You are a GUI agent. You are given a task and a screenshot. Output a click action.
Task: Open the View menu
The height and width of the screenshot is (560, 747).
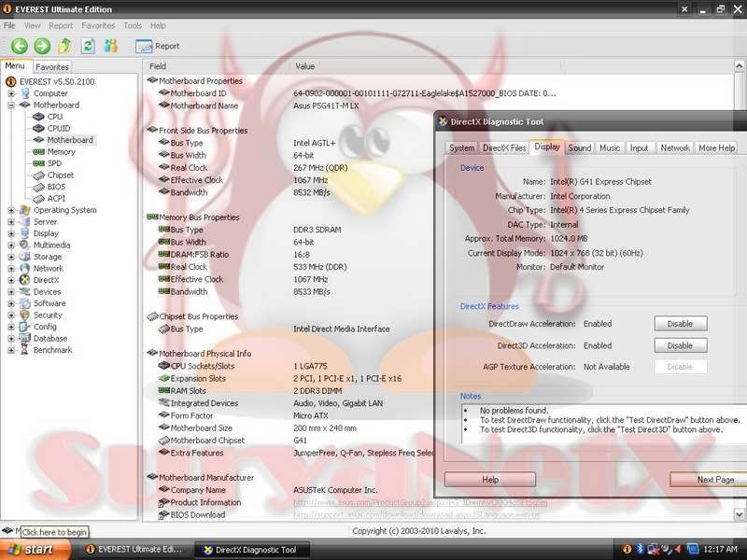coord(33,26)
